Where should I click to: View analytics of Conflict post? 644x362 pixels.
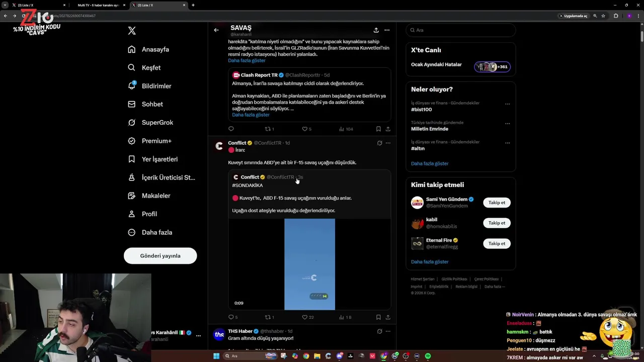[x=345, y=317]
